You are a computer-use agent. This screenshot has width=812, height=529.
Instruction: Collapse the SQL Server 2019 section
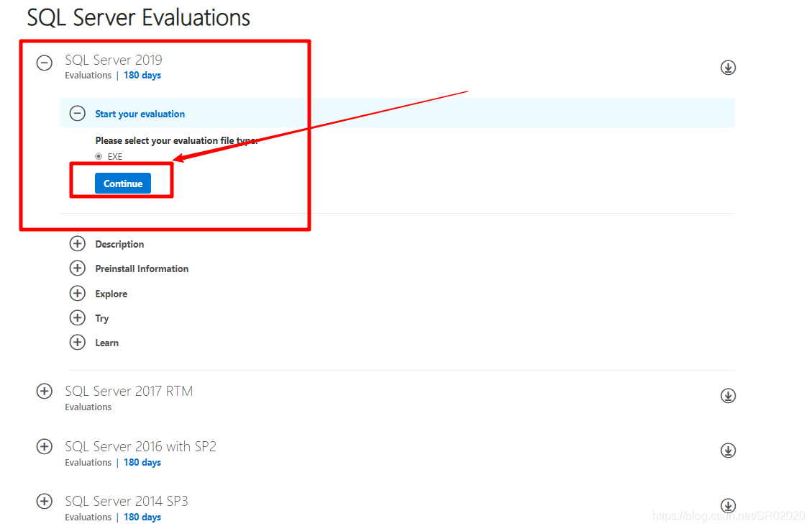tap(45, 63)
